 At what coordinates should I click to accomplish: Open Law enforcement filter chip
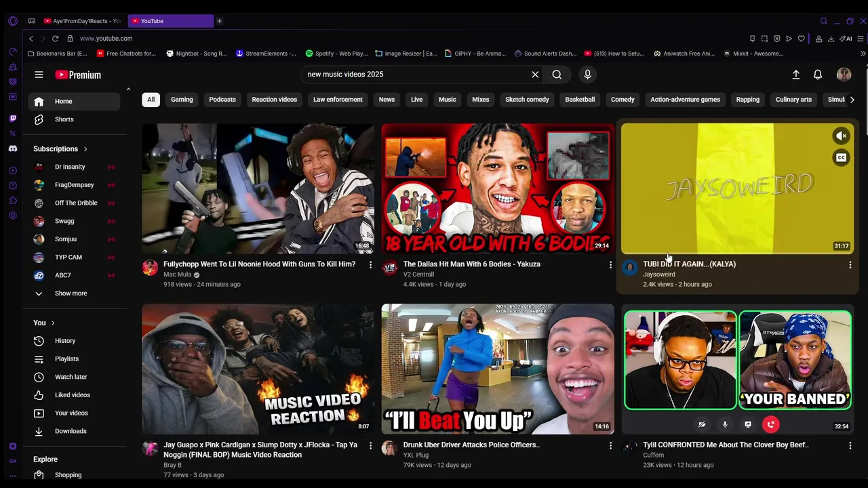338,100
